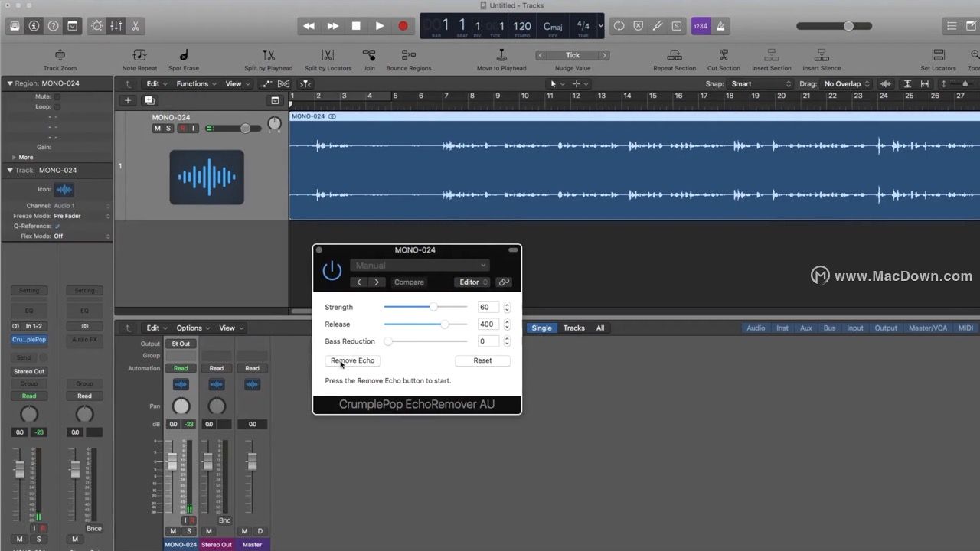
Task: Click the plugin link chain icon
Action: point(504,282)
